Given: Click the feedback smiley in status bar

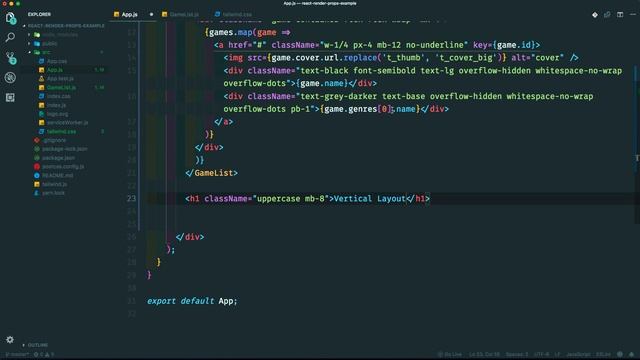Looking at the screenshot, I should click(620, 355).
